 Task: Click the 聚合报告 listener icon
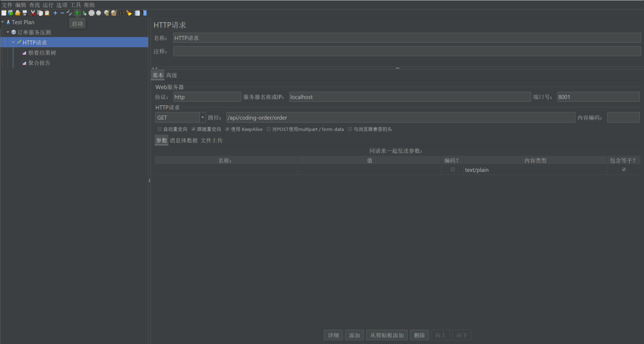tap(24, 63)
